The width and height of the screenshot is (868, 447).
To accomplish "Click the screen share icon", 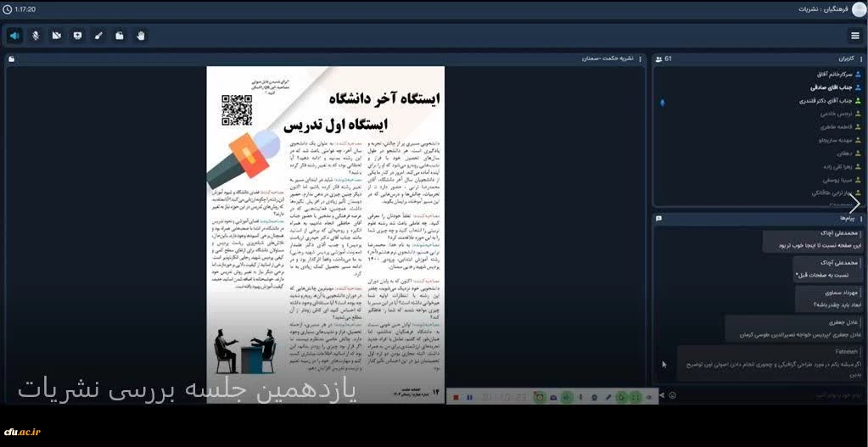I will (78, 36).
